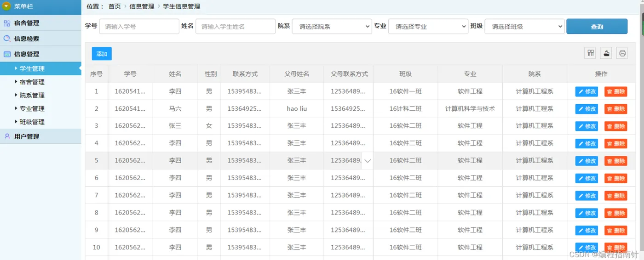Open the 用户管理 sidebar menu

point(40,136)
